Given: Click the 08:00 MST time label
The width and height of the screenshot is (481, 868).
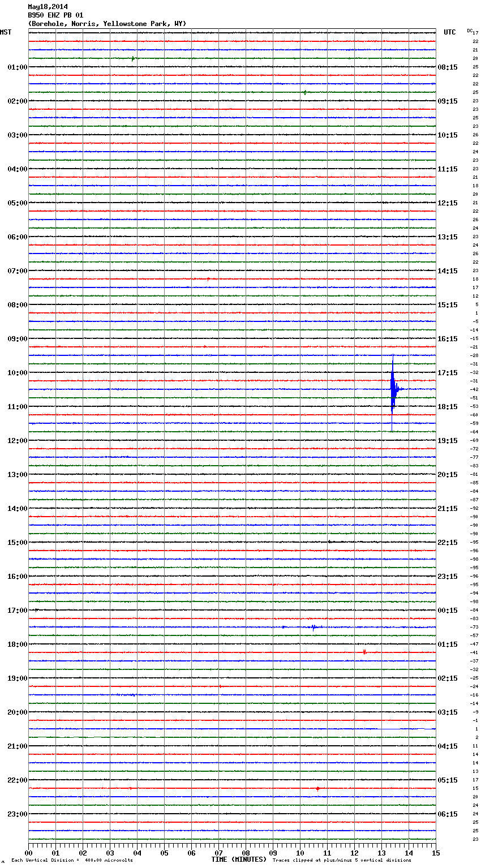Looking at the screenshot, I should coord(17,305).
